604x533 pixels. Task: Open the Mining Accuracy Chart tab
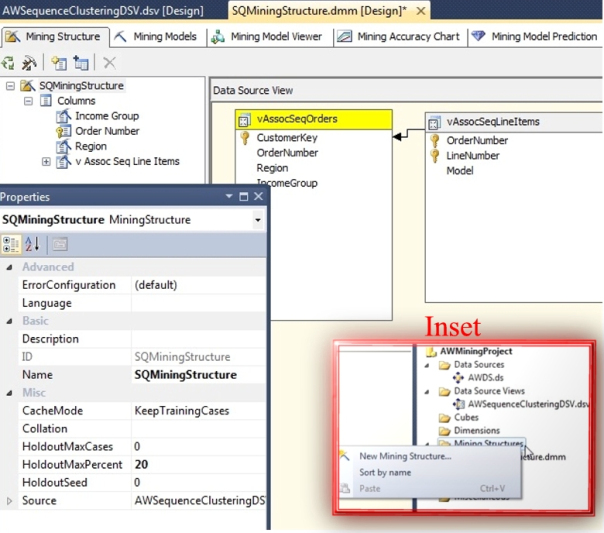(399, 37)
